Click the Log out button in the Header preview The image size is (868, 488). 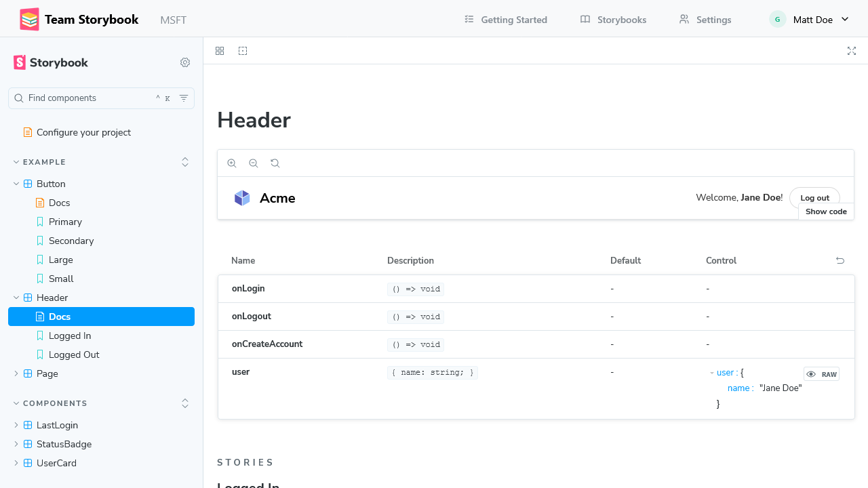(814, 197)
